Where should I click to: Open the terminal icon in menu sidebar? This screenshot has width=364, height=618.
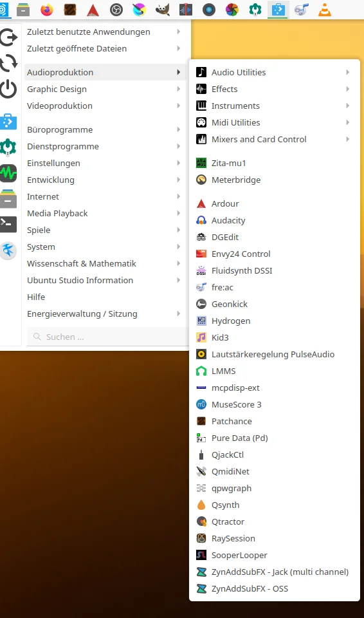point(8,224)
